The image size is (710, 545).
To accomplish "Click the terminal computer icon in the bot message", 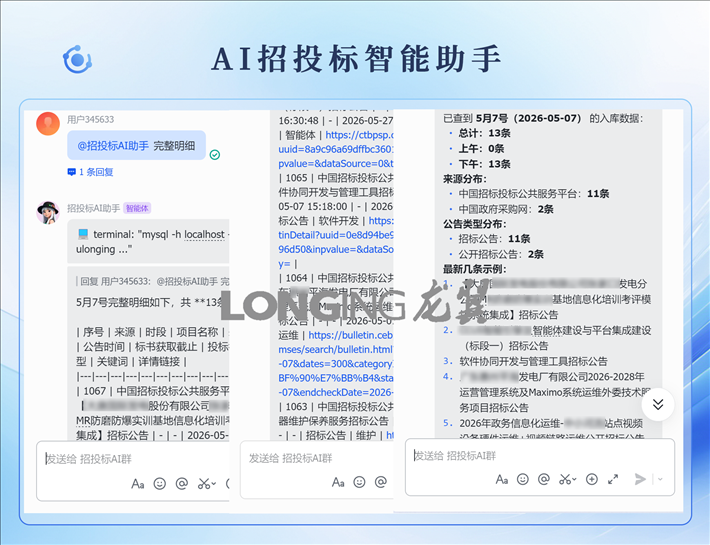I will 83,234.
